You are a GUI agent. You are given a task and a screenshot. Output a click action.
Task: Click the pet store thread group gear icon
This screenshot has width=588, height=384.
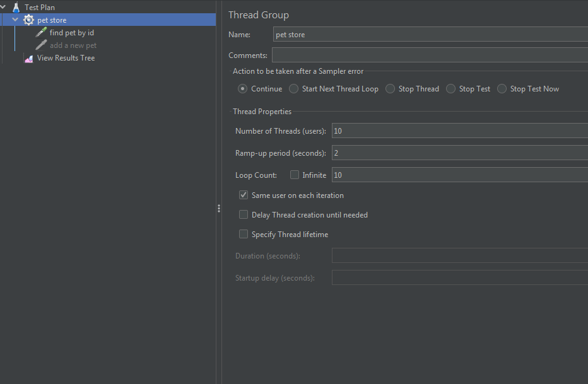point(28,20)
